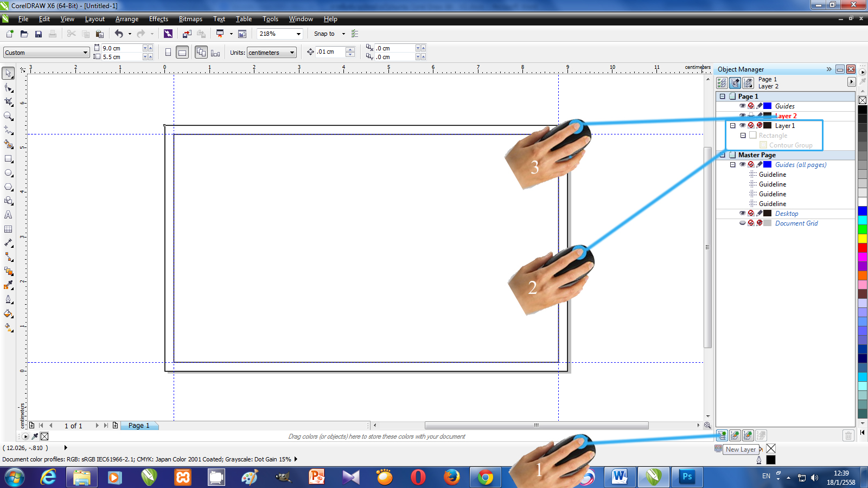Show the Document Grid layer
This screenshot has height=488, width=868.
pyautogui.click(x=742, y=223)
